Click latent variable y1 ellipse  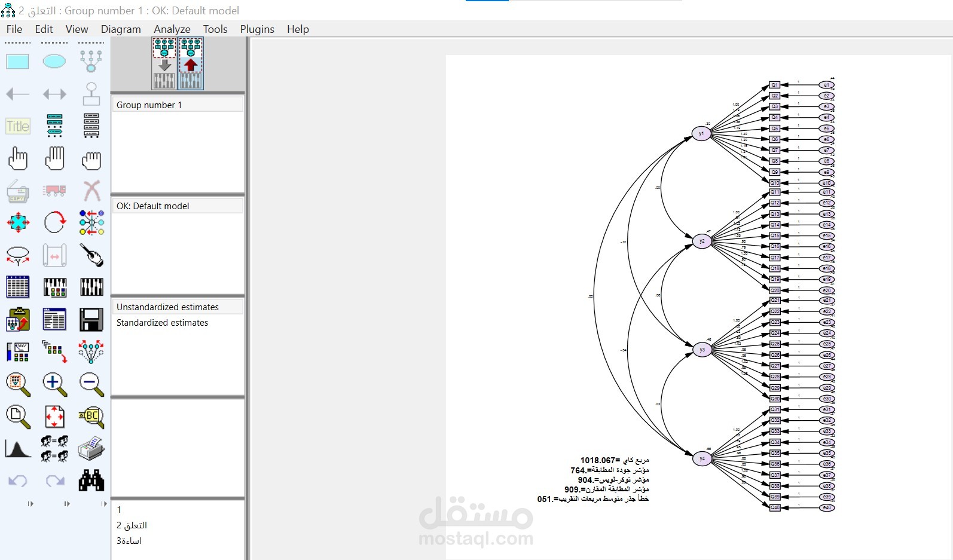point(701,133)
